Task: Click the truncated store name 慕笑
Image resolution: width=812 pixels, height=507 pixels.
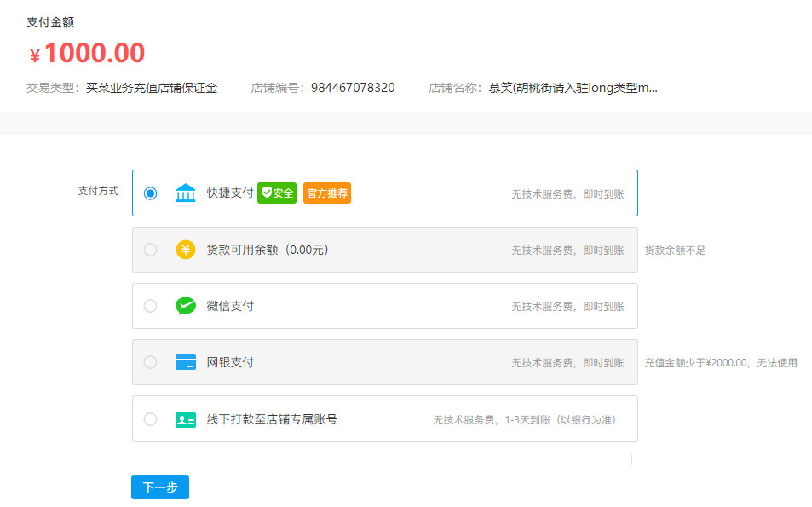Action: coord(573,88)
